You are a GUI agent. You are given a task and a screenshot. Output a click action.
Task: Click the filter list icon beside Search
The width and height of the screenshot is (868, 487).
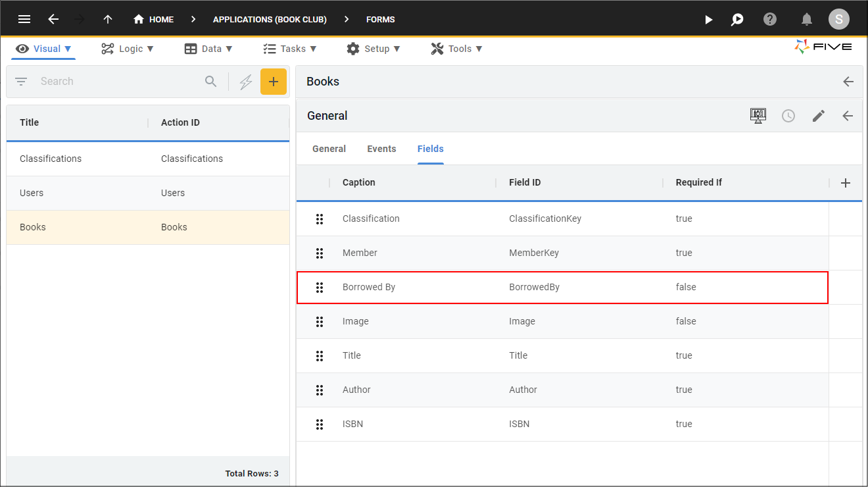[21, 82]
